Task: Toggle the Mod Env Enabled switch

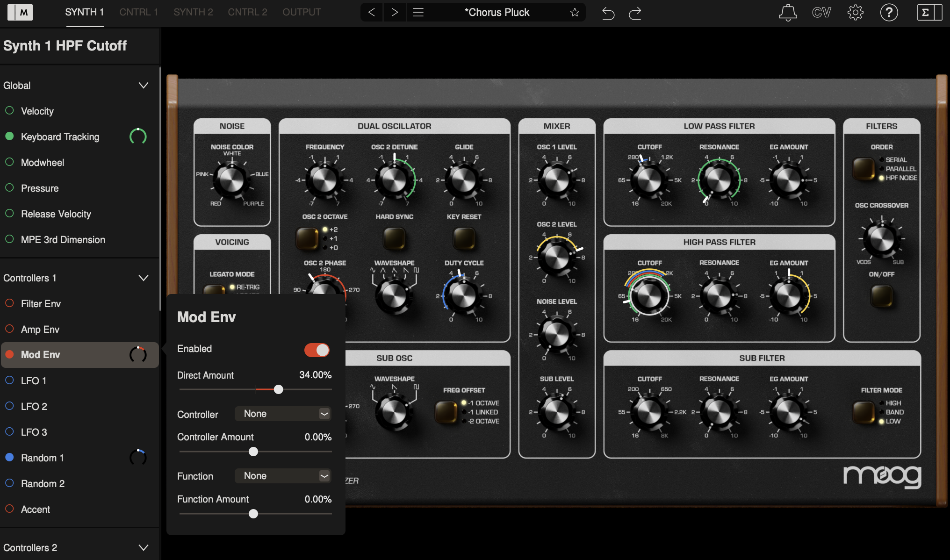Action: click(x=317, y=350)
